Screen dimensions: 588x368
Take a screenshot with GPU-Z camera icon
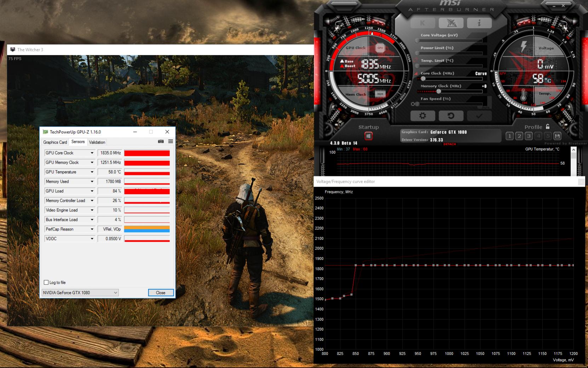pos(161,141)
